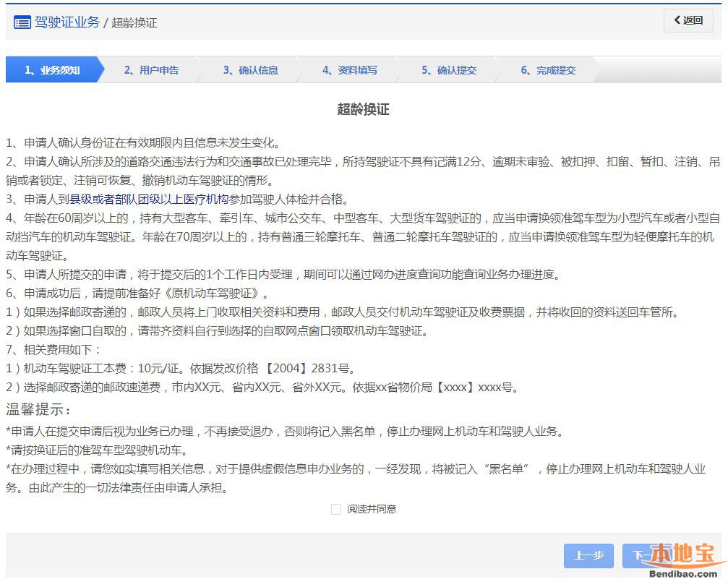Click the 温馨提示 section heading
Image resolution: width=728 pixels, height=582 pixels.
[x=38, y=411]
